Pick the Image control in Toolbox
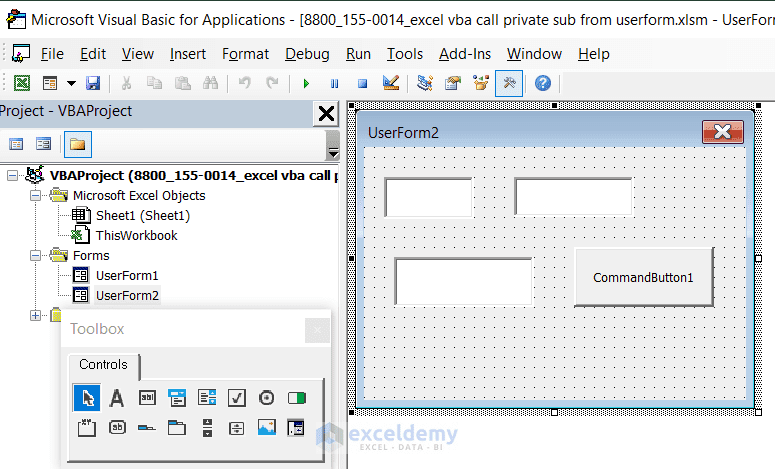This screenshot has width=775, height=469. (x=267, y=427)
